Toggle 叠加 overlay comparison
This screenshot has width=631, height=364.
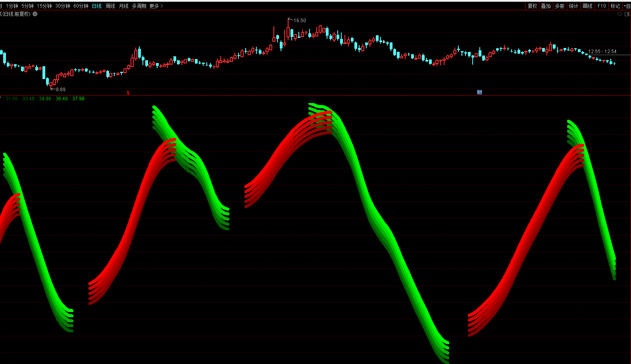pos(546,6)
